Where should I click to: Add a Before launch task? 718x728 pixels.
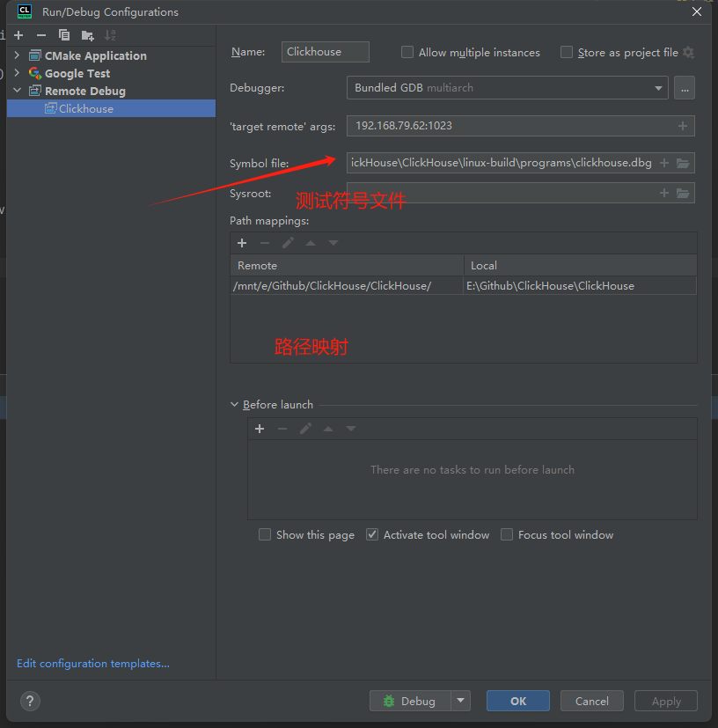tap(260, 429)
